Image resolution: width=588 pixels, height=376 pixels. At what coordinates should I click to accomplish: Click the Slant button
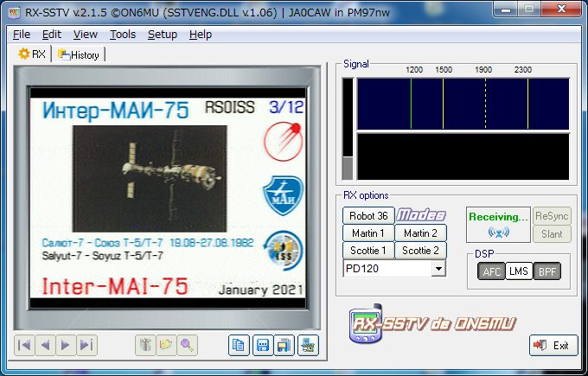pos(552,234)
